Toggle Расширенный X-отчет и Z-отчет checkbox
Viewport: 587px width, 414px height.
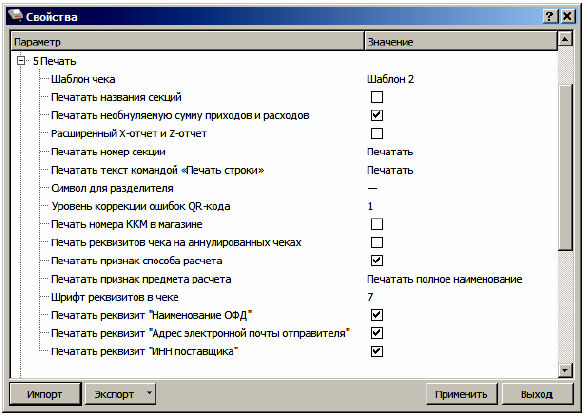pos(377,134)
